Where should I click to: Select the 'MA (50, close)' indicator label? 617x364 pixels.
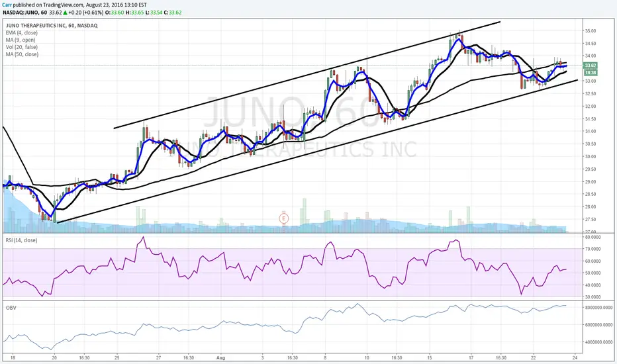22,54
